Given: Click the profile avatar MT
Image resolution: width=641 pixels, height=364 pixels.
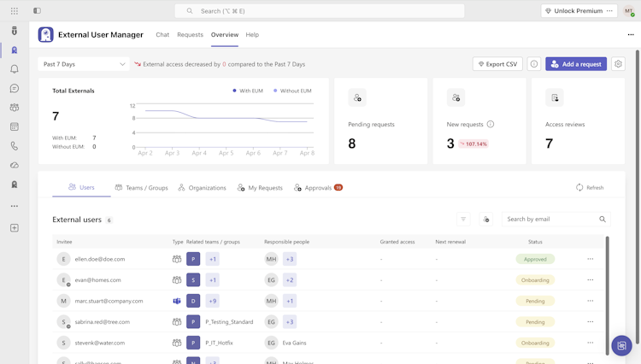Looking at the screenshot, I should (629, 11).
